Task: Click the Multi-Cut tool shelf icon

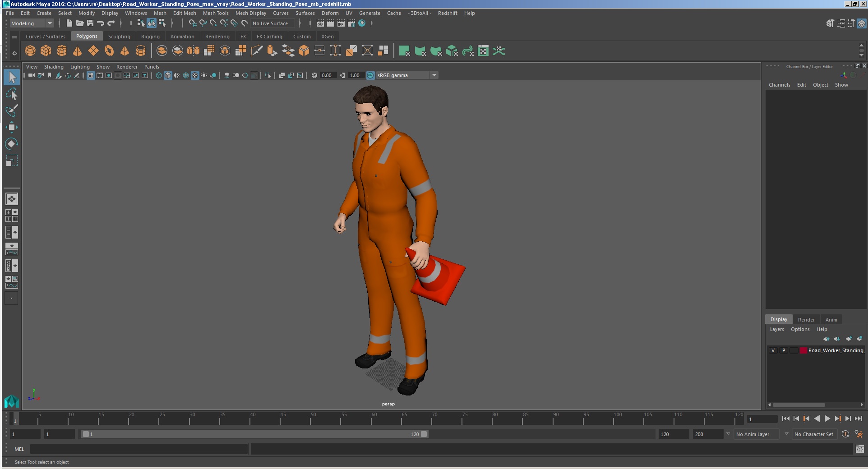Action: 256,51
